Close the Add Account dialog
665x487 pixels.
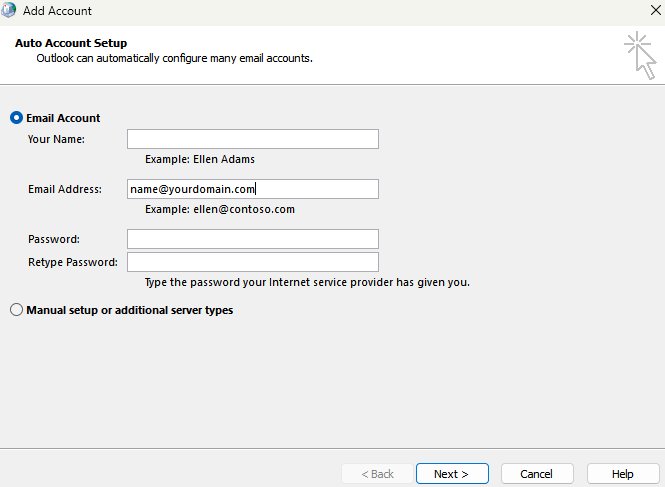pos(654,11)
